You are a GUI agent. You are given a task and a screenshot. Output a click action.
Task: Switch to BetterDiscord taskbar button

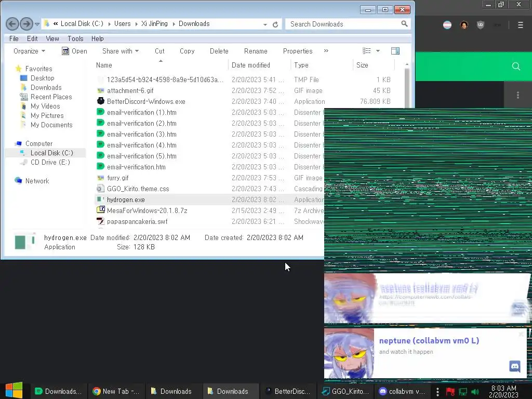point(288,391)
